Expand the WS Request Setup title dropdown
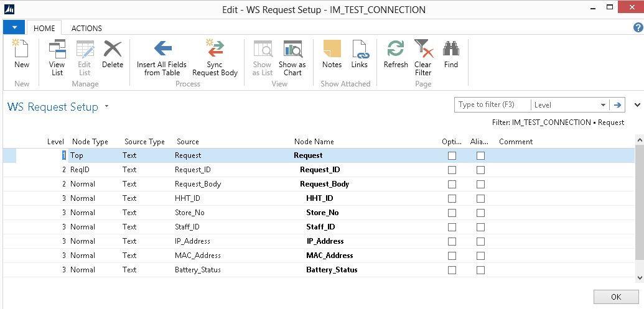The height and width of the screenshot is (309, 644). click(x=106, y=106)
